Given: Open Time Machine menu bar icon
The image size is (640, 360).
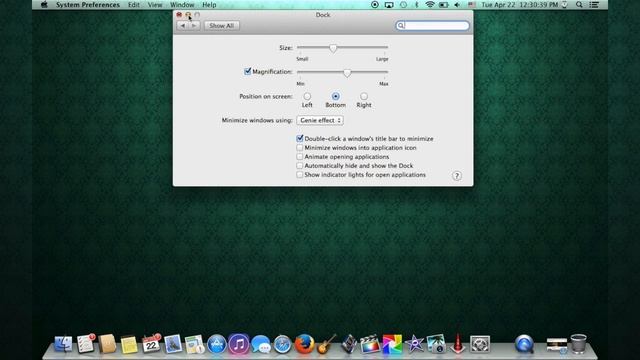Looking at the screenshot, I should coord(403,5).
